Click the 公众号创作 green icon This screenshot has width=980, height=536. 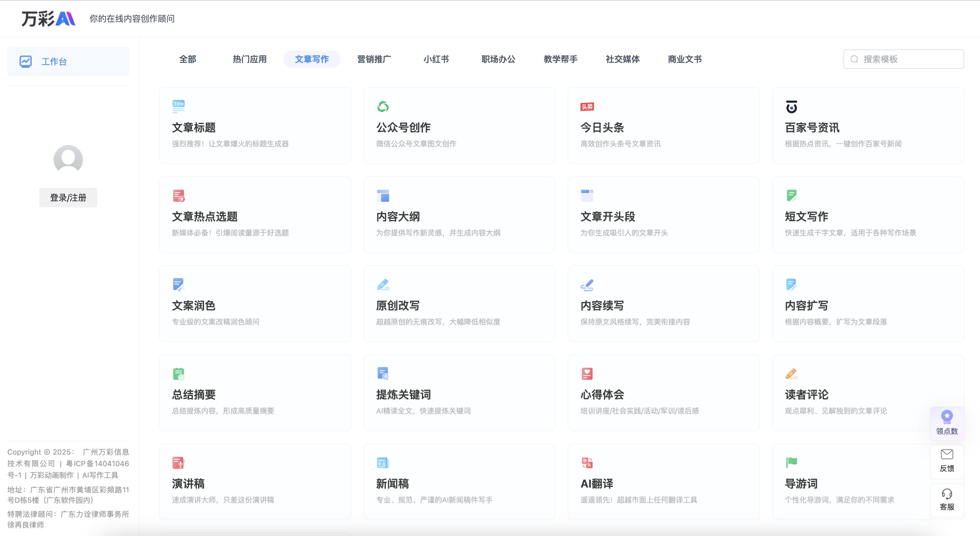(383, 107)
